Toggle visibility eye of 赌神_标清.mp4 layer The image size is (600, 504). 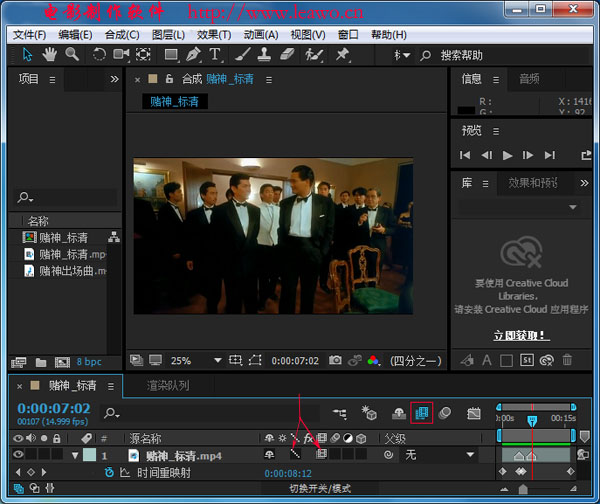[x=18, y=454]
